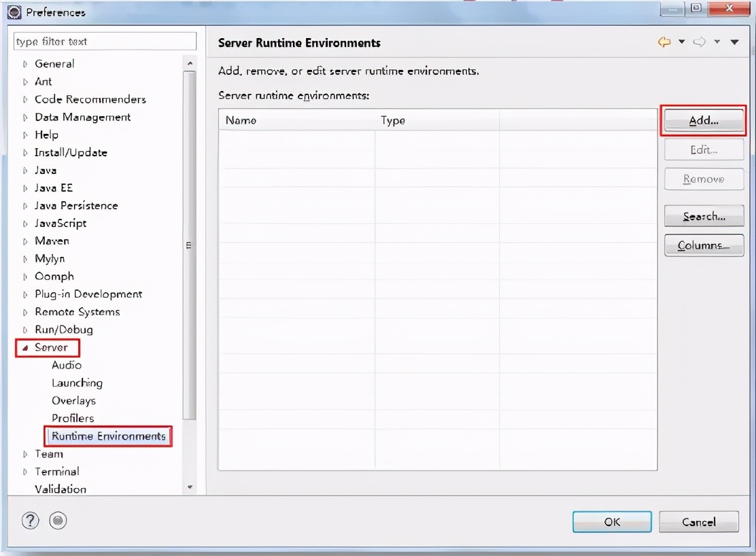Image resolution: width=756 pixels, height=556 pixels.
Task: Expand the Ant tree node
Action: pyautogui.click(x=25, y=82)
